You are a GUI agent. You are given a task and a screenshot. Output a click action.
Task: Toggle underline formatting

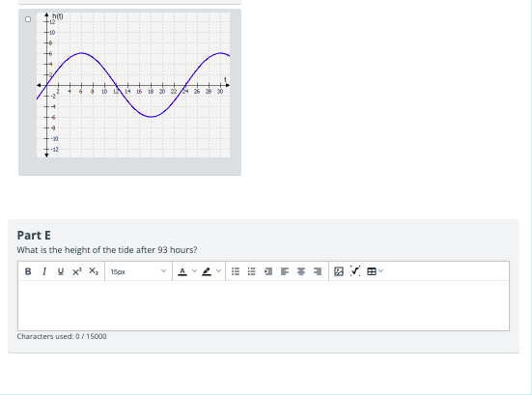(x=61, y=271)
